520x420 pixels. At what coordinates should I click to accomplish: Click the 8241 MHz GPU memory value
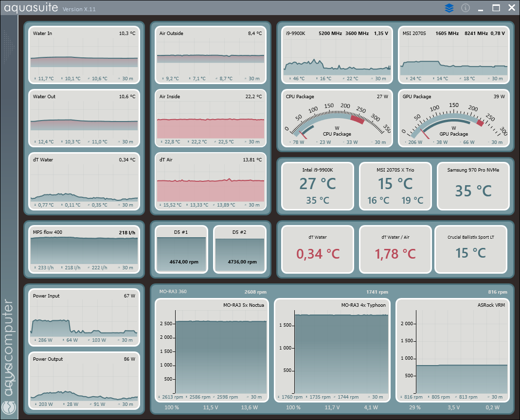[476, 33]
